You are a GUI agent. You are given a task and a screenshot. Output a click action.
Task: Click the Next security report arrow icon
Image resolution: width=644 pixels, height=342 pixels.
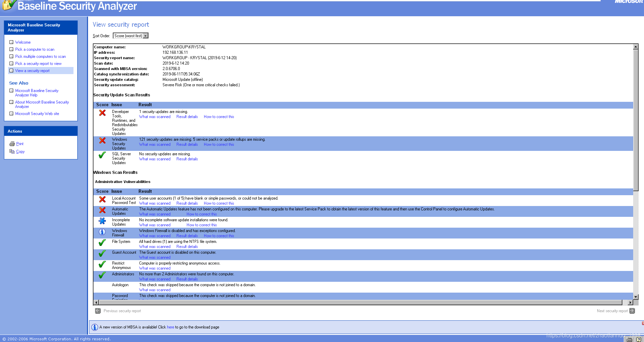[632, 311]
